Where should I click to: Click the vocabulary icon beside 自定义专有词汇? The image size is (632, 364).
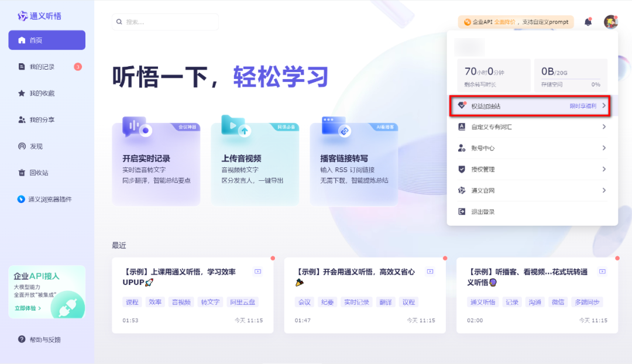462,126
